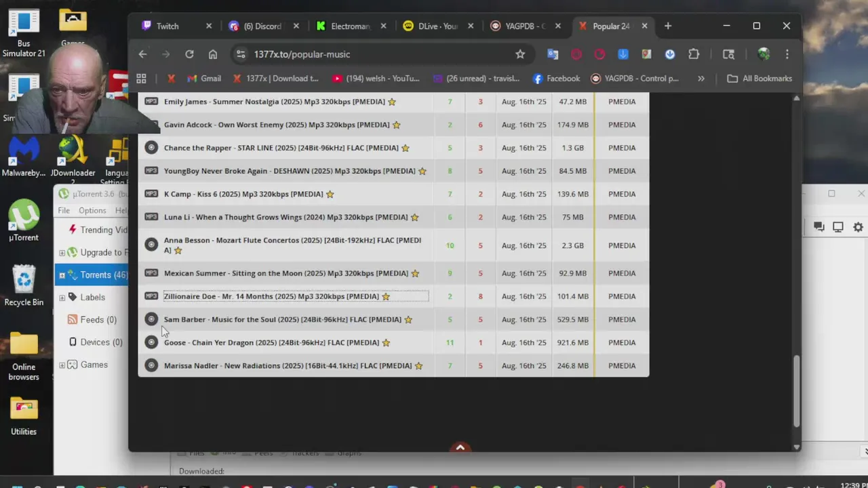The width and height of the screenshot is (868, 488).
Task: Open the Facebook bookmark
Action: click(557, 79)
